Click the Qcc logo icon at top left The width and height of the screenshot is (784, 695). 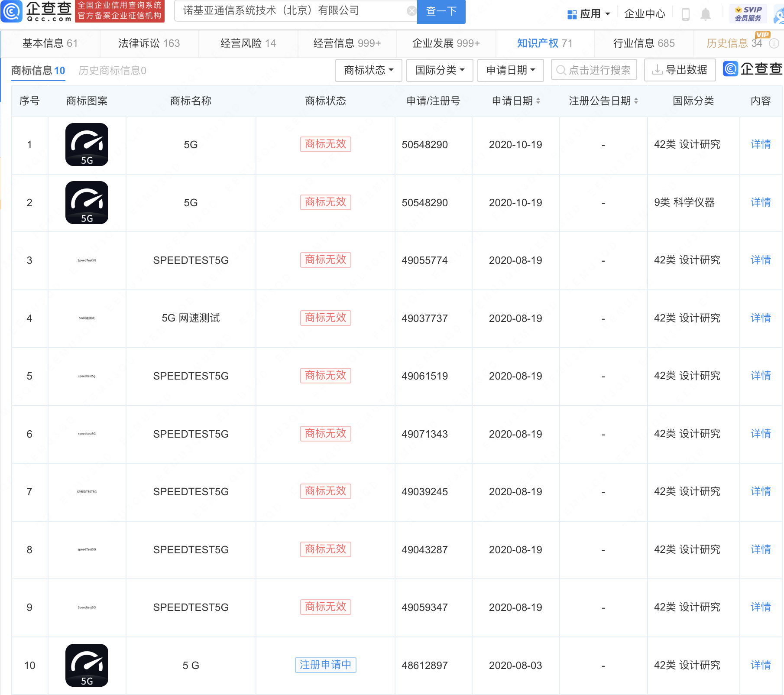coord(12,11)
